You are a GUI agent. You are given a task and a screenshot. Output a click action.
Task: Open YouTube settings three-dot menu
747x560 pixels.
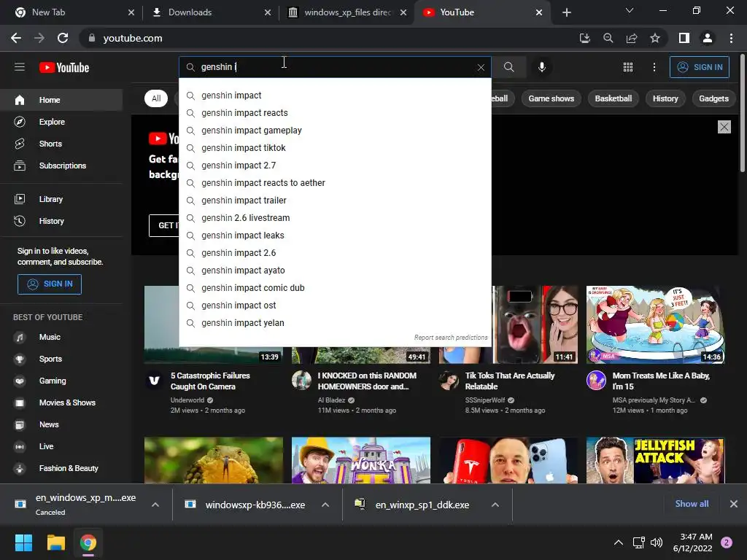click(x=654, y=67)
